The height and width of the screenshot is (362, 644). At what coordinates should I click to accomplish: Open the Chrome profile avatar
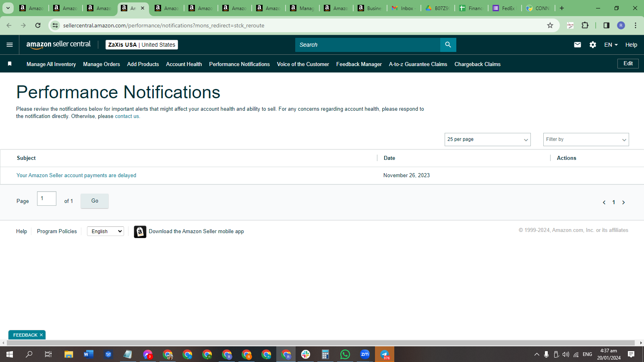pyautogui.click(x=621, y=25)
